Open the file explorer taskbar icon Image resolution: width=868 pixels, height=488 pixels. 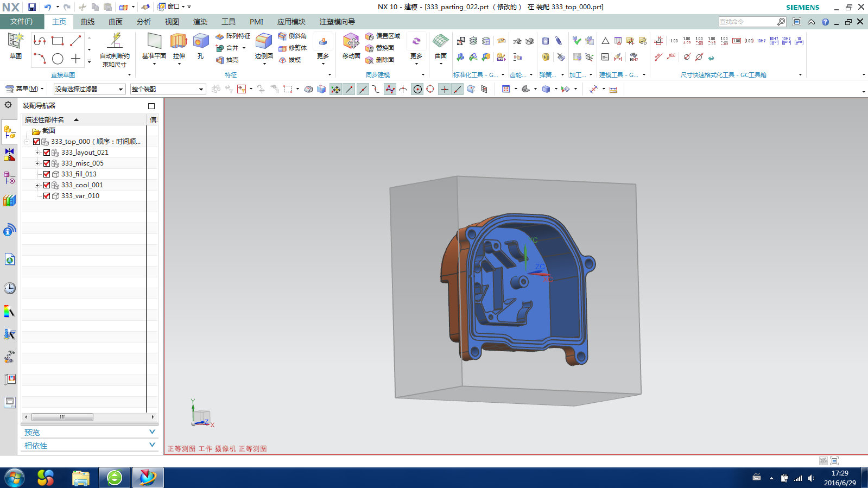(81, 478)
